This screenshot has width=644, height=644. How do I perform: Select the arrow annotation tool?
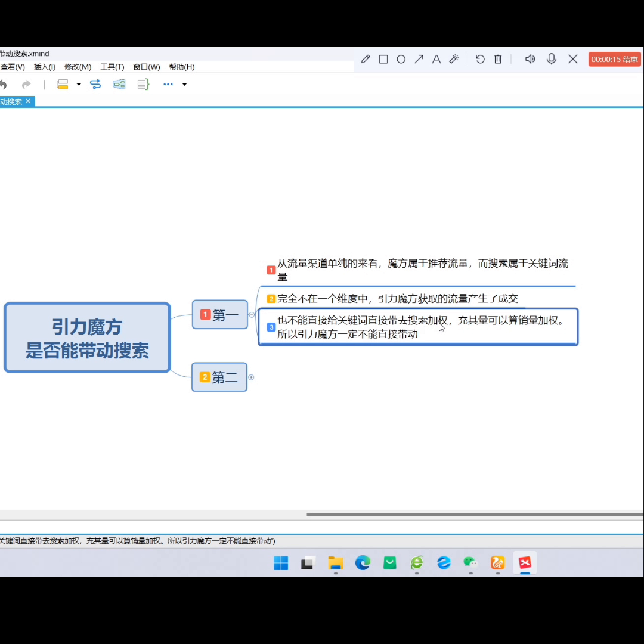pos(419,59)
